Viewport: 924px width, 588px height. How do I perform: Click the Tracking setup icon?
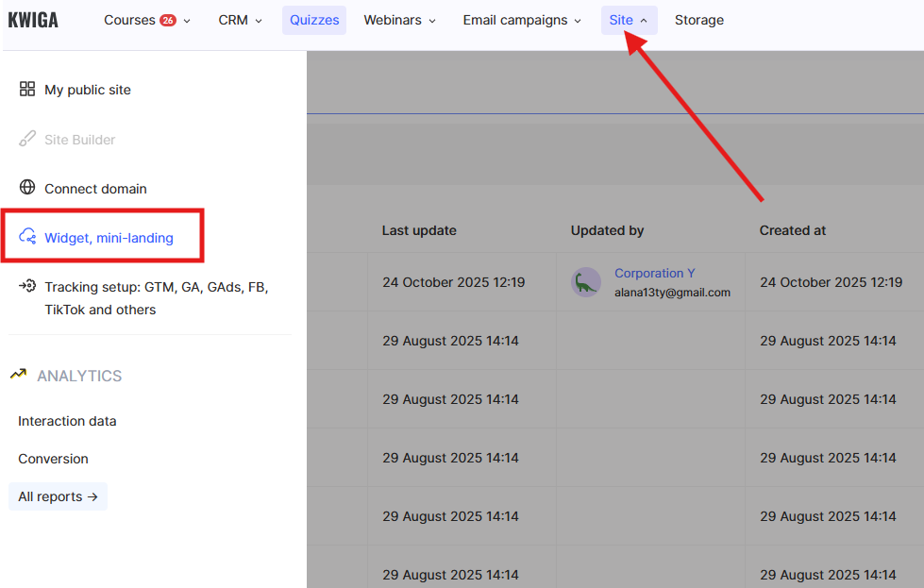click(27, 287)
